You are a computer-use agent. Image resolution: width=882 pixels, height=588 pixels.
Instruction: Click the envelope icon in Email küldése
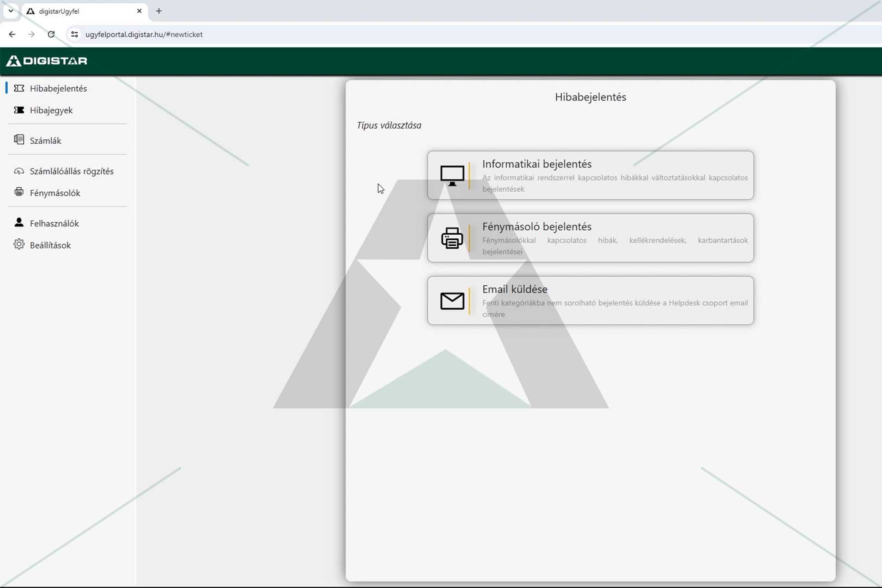tap(452, 301)
